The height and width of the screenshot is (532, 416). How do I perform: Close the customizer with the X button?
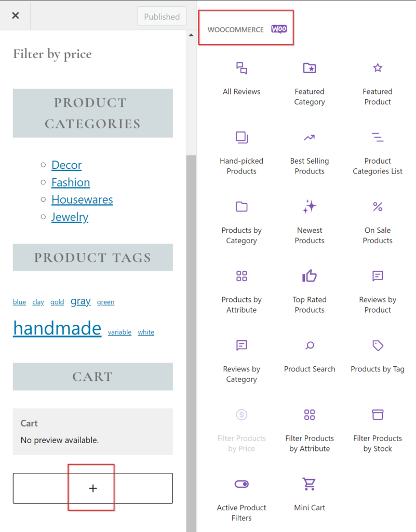(16, 16)
